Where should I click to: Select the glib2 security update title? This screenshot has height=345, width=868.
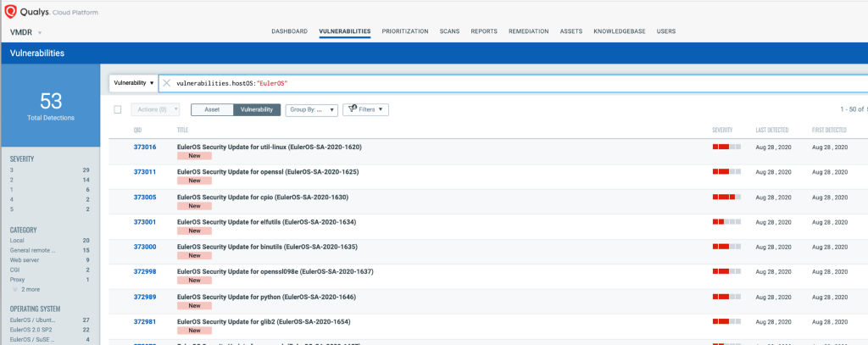tap(264, 322)
